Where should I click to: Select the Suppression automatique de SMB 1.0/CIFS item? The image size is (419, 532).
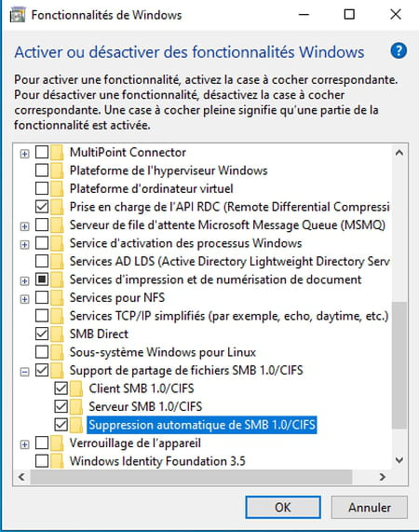[202, 425]
